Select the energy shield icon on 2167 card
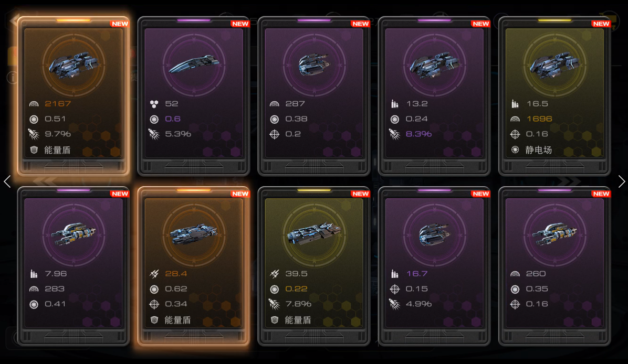628x364 pixels. click(34, 150)
